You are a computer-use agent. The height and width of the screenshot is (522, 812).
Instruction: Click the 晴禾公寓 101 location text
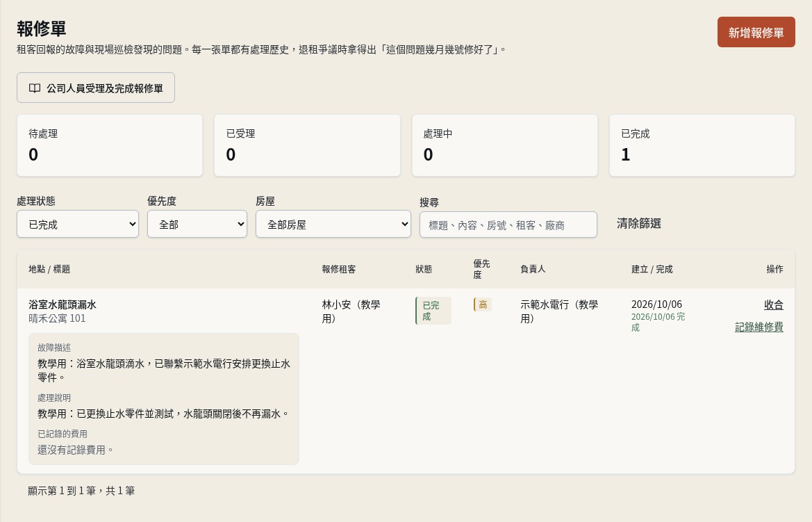pos(57,318)
